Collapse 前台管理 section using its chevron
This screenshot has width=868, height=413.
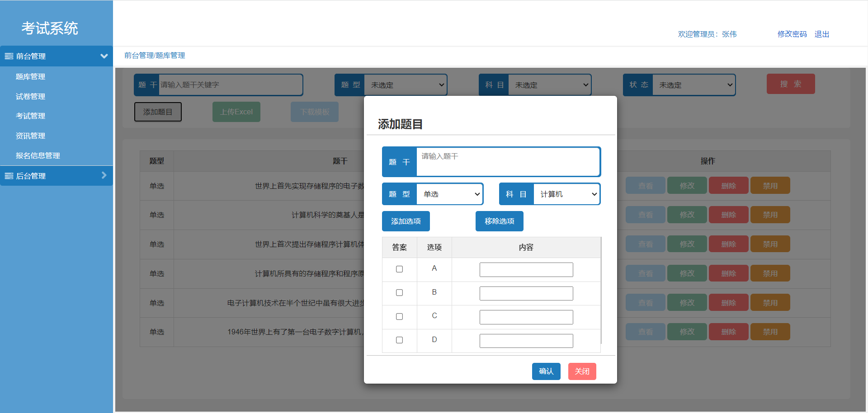coord(104,56)
